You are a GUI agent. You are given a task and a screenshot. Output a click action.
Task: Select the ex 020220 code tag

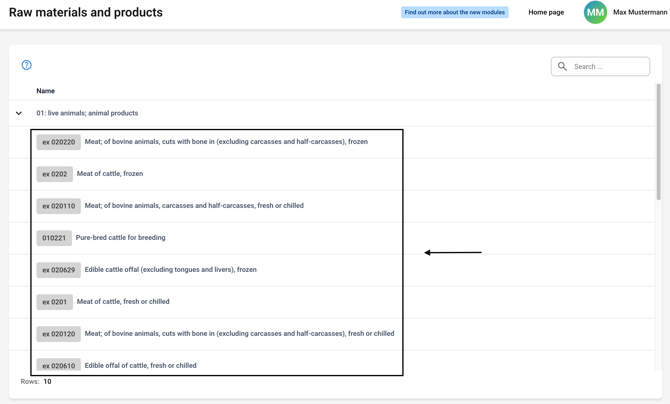[58, 142]
